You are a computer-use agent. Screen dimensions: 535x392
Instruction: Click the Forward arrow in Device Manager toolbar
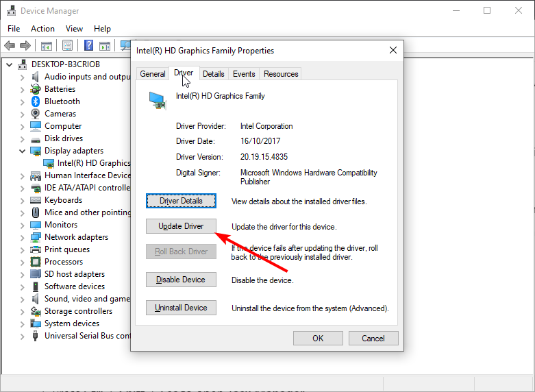pos(25,45)
